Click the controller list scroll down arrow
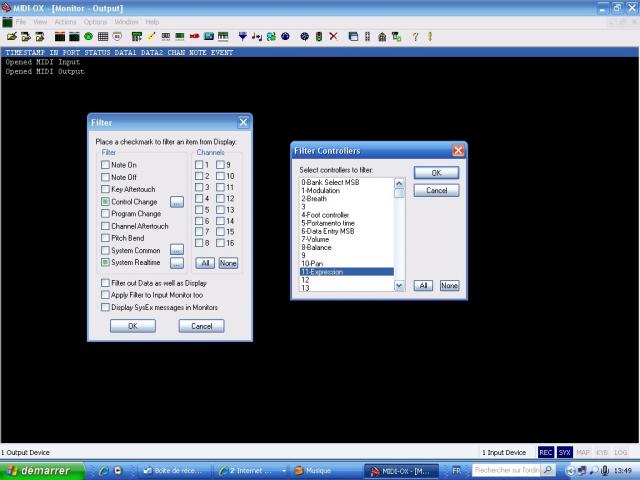The height and width of the screenshot is (480, 640). point(399,286)
